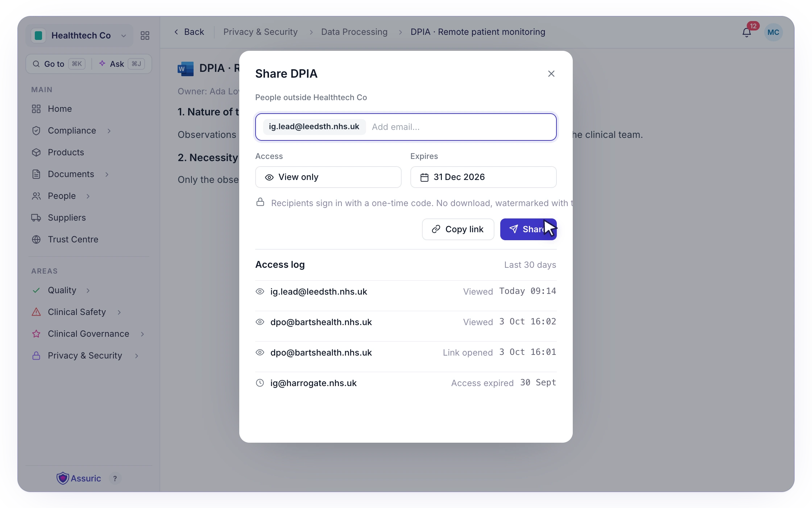Image resolution: width=812 pixels, height=508 pixels.
Task: Click the Share button
Action: (x=529, y=229)
